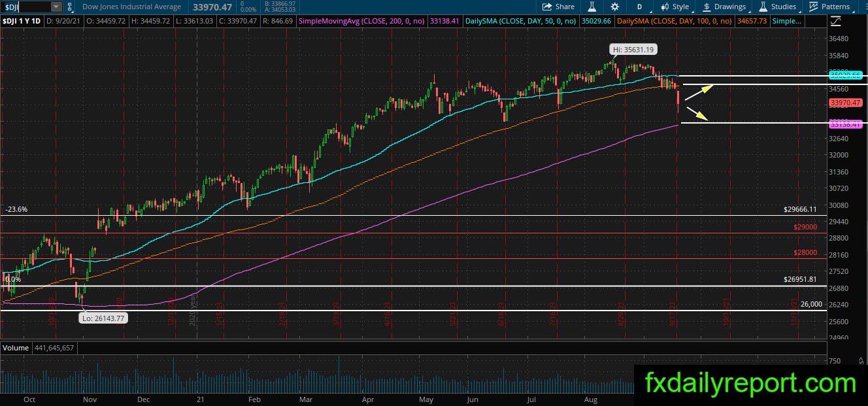Click the magenta 200 SMA price tag on axis
Screen dimensions: 868x406
tap(845, 124)
